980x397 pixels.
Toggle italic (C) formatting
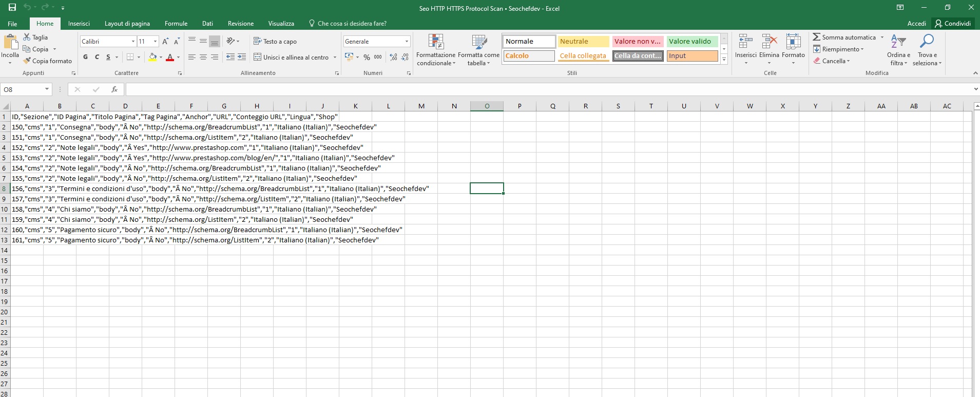pos(97,57)
